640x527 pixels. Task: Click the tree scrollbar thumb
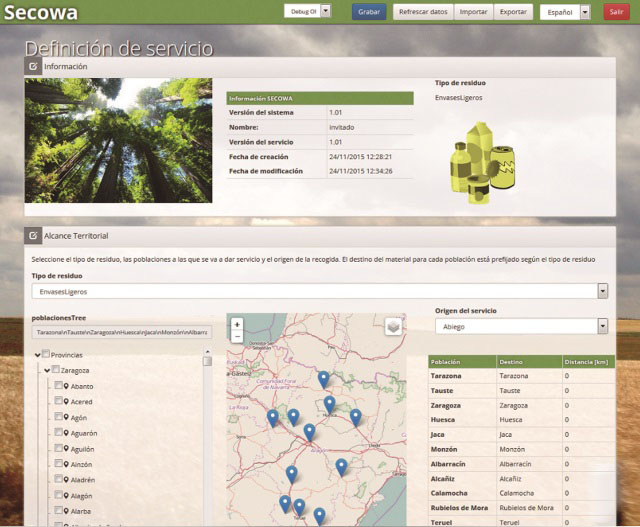click(x=207, y=361)
